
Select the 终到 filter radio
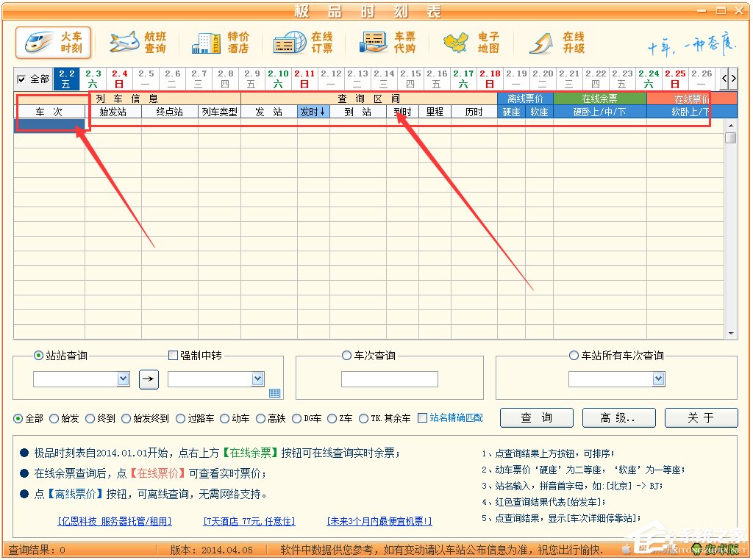[90, 418]
